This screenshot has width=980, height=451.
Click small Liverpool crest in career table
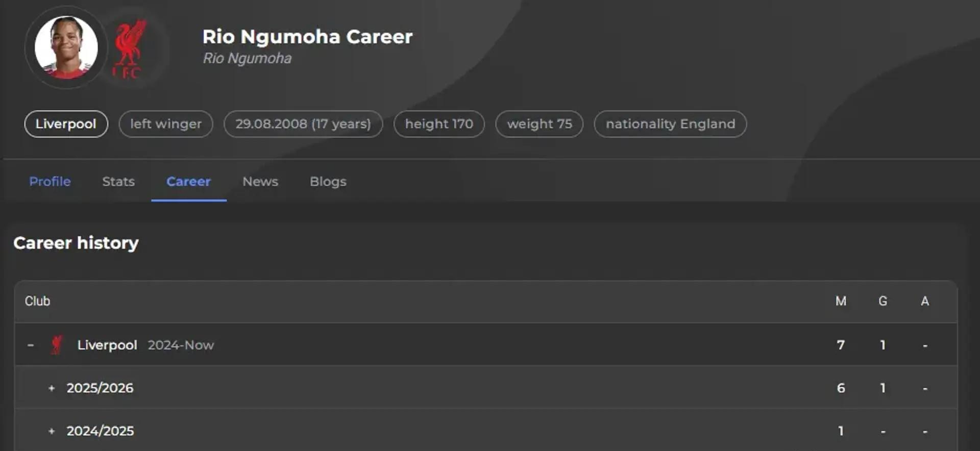point(57,345)
